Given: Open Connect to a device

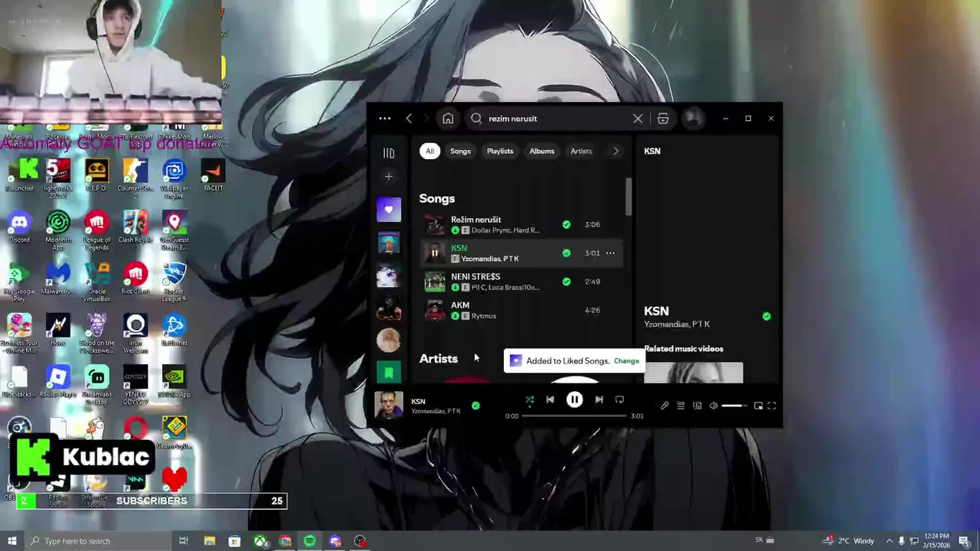Looking at the screenshot, I should pos(697,406).
